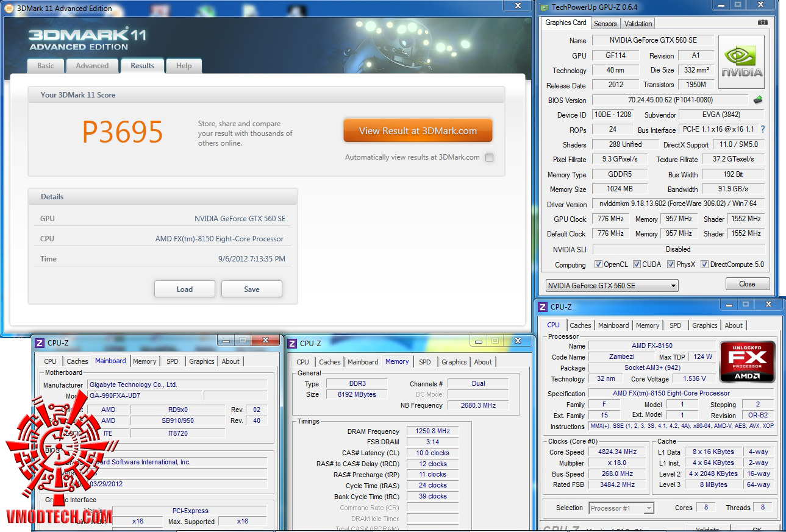Viewport: 786px width, 532px height.
Task: Select the Graphics Card tab in GPU-Z
Action: point(565,23)
